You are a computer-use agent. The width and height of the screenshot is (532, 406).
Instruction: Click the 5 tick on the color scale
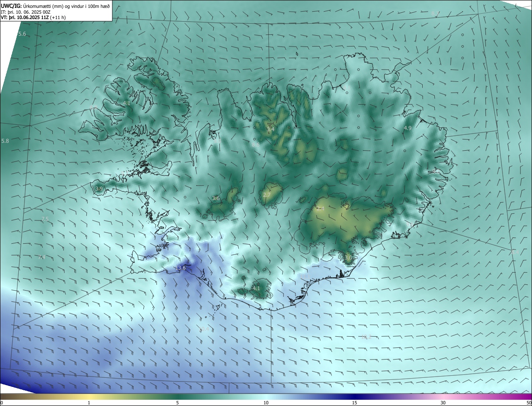pyautogui.click(x=177, y=403)
